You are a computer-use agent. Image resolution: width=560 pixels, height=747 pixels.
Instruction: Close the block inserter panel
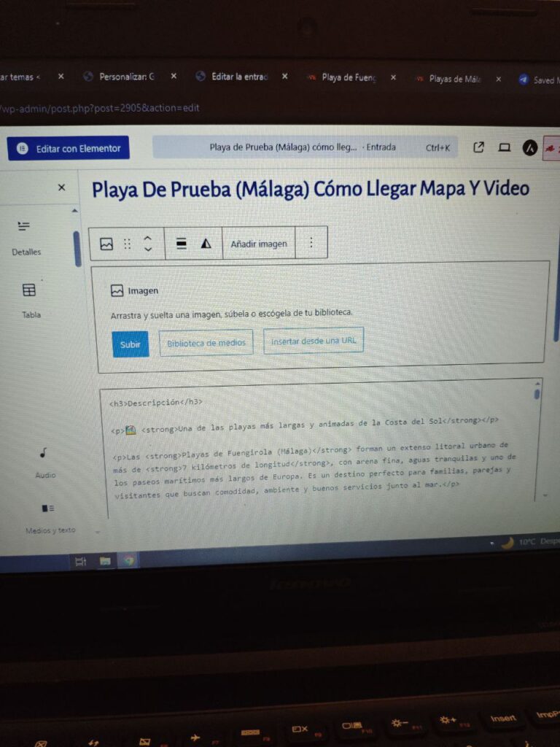(61, 187)
